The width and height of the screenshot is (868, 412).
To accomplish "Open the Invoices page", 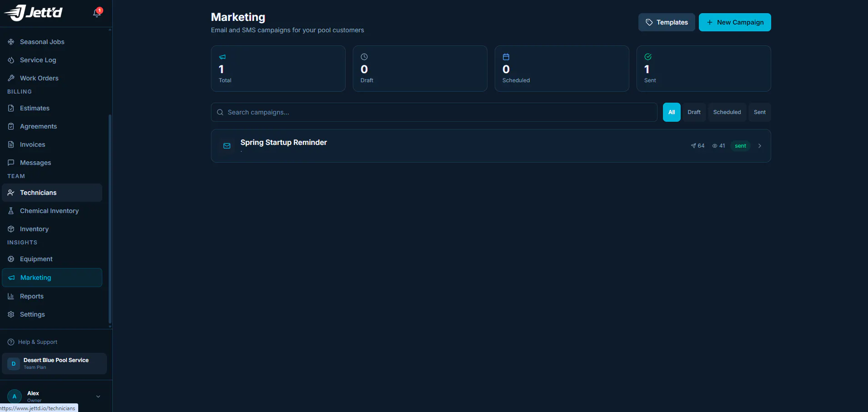I will (52, 144).
